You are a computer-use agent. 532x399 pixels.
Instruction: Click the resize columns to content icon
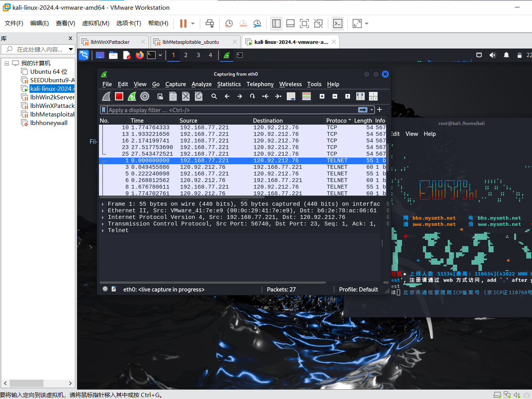tap(360, 96)
